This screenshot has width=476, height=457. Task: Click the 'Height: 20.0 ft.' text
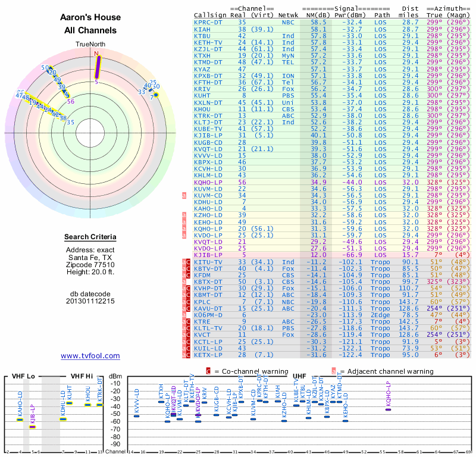pyautogui.click(x=90, y=272)
